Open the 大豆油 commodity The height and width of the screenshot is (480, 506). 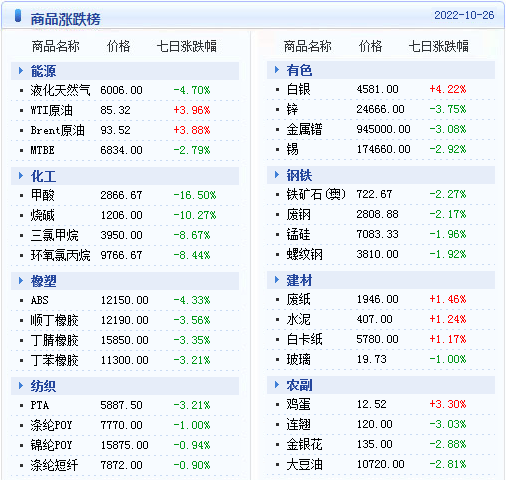(x=304, y=464)
